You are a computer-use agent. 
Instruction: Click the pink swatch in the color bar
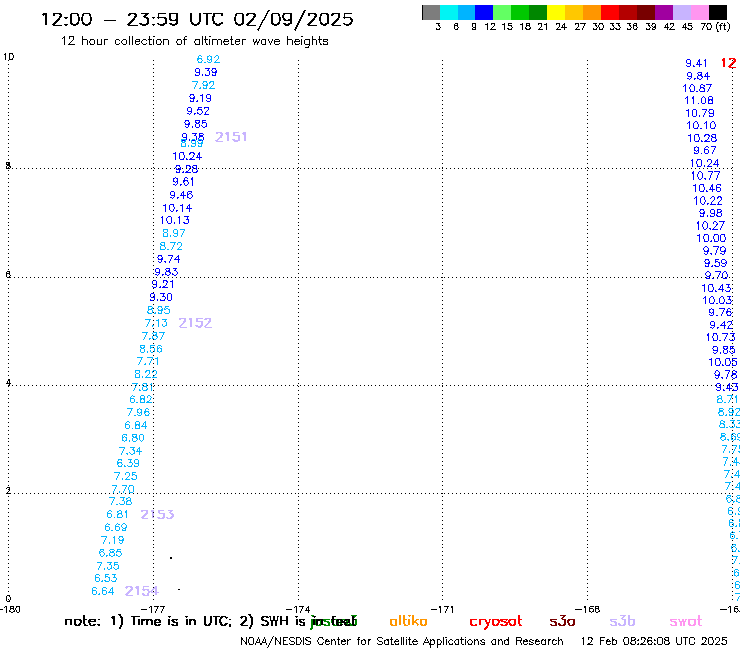[699, 12]
